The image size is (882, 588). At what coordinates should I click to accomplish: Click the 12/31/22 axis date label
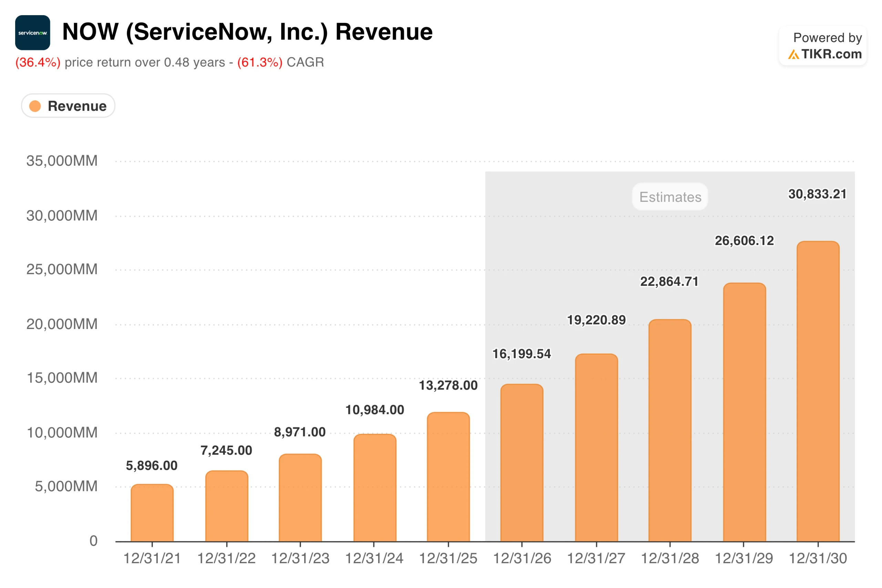tap(227, 558)
